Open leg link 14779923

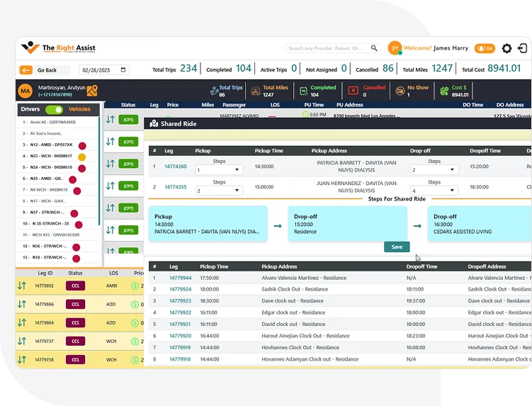[181, 300]
